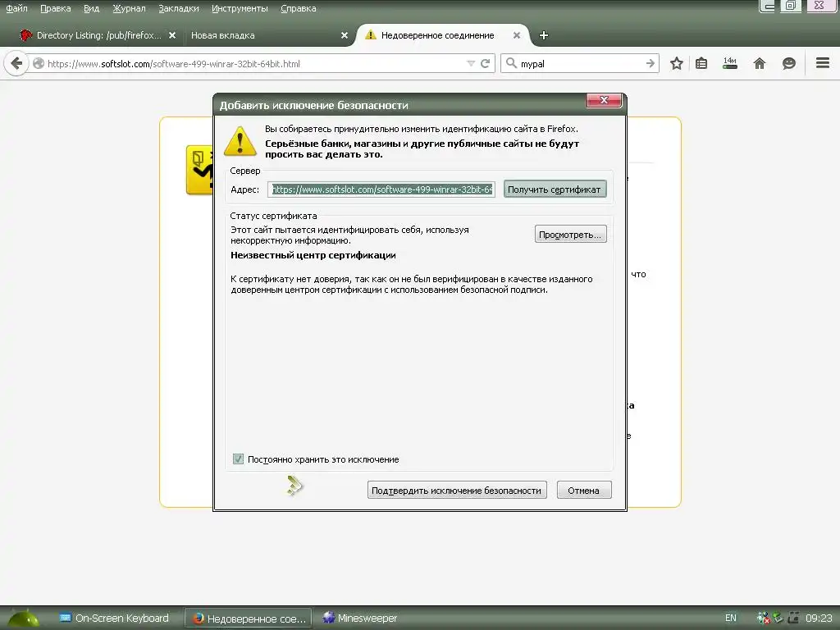The image size is (840, 630).
Task: Open the hamburger menu
Action: (x=823, y=63)
